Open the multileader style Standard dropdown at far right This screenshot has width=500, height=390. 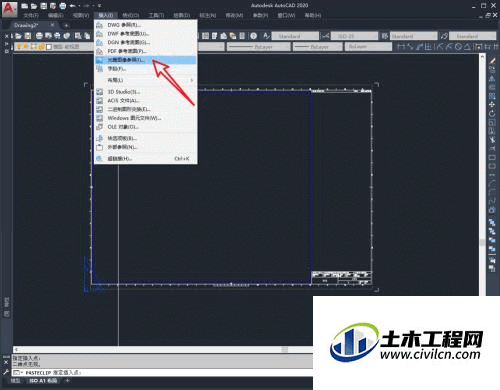(473, 36)
